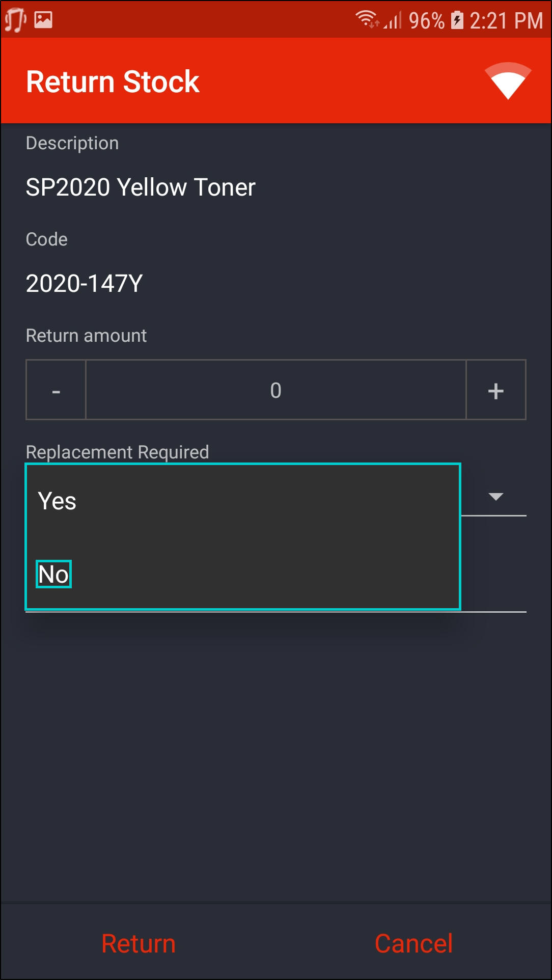
Task: Tap the music note status bar icon
Action: pyautogui.click(x=15, y=20)
